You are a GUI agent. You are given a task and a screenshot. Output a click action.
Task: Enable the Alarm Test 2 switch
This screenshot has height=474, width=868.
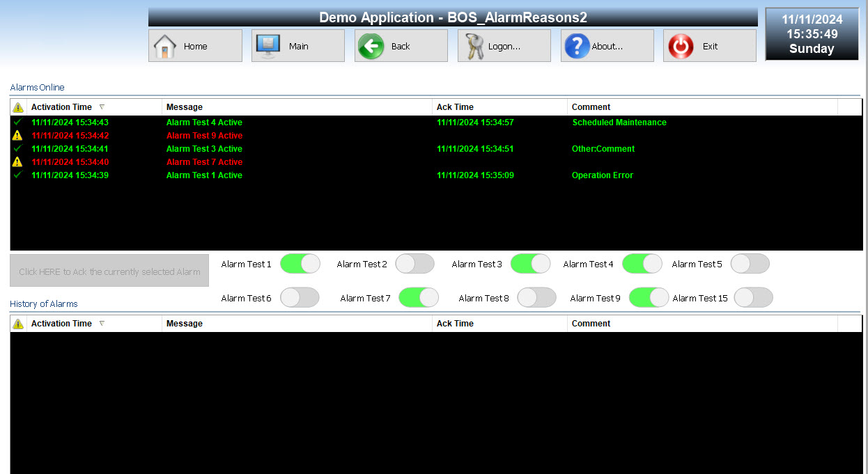(414, 264)
